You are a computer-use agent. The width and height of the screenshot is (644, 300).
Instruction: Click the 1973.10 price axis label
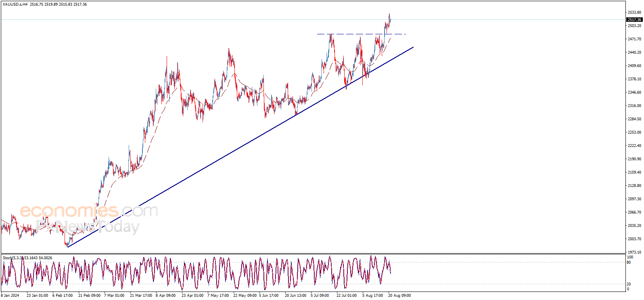click(634, 252)
